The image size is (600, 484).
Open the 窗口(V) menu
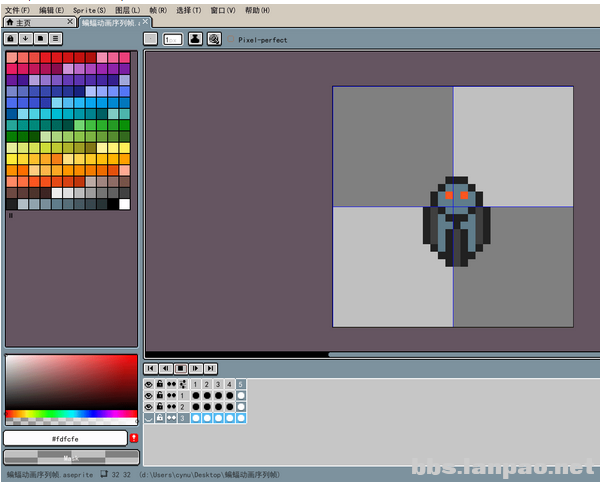pyautogui.click(x=223, y=10)
